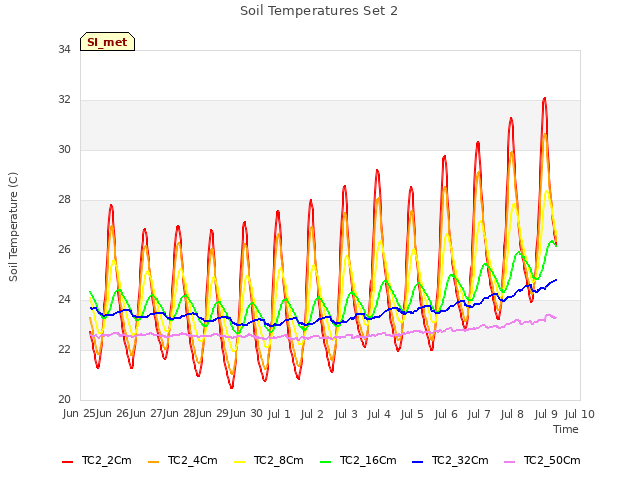Screen dimensions: 640x480
Task: Toggle the TC2_4Cm legend label
Action: pos(193,460)
